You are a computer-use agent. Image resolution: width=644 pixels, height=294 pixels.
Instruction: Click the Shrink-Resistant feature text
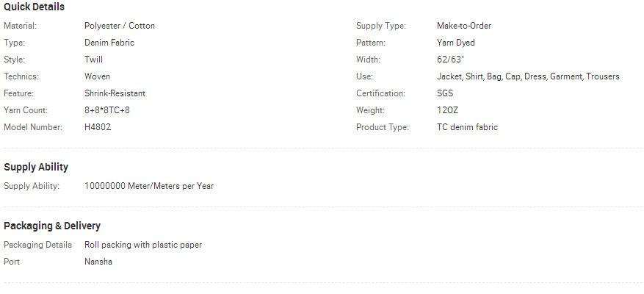pos(115,93)
